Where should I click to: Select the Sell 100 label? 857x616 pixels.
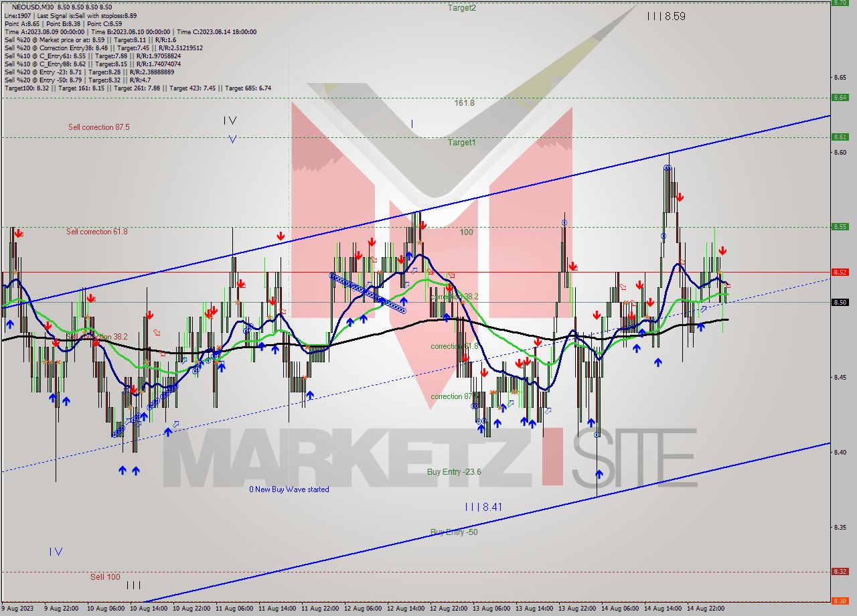106,576
